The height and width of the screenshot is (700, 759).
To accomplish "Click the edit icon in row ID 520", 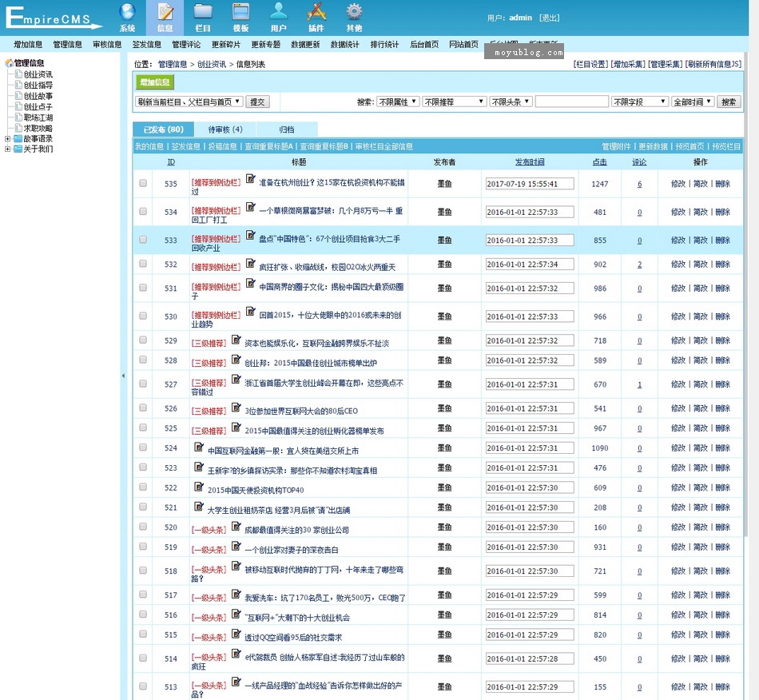I will click(236, 526).
